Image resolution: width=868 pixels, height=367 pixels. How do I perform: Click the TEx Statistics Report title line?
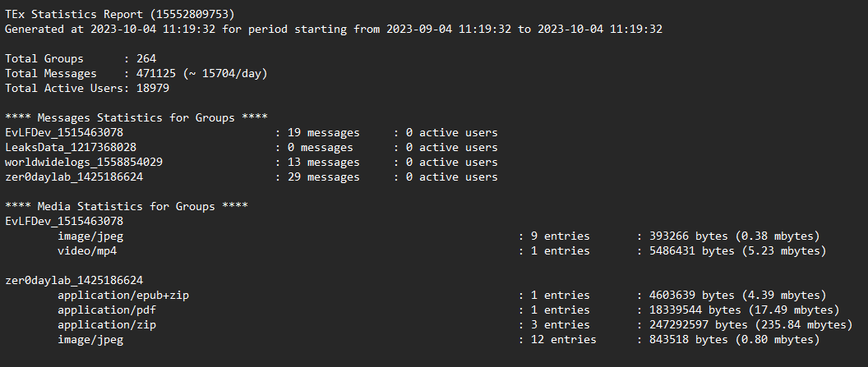pyautogui.click(x=119, y=15)
